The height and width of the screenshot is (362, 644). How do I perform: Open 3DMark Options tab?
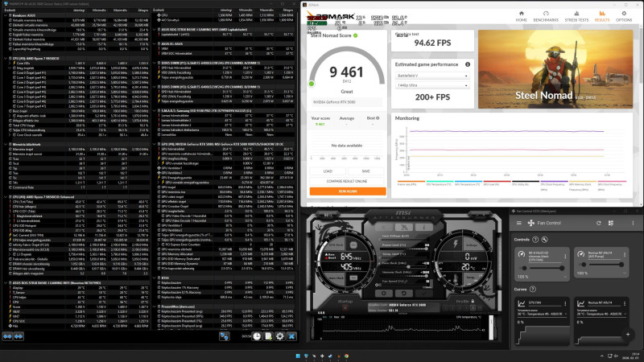tap(624, 16)
